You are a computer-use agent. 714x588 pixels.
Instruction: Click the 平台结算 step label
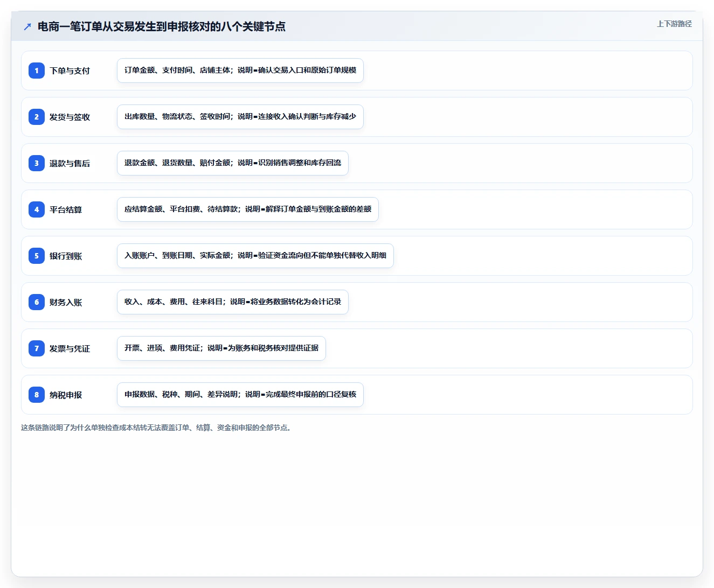tap(66, 209)
